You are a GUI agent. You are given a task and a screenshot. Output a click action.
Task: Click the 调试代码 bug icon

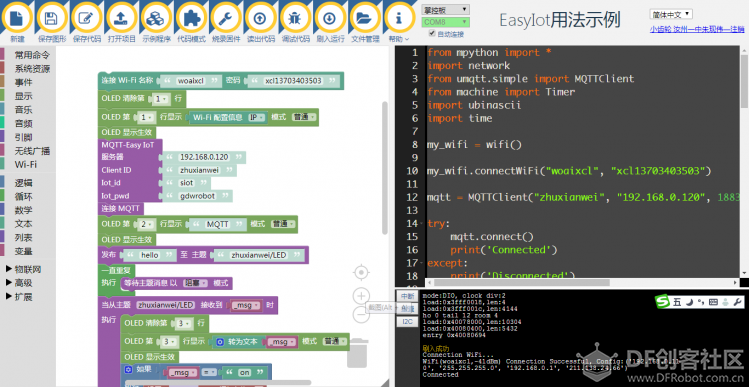(x=295, y=18)
